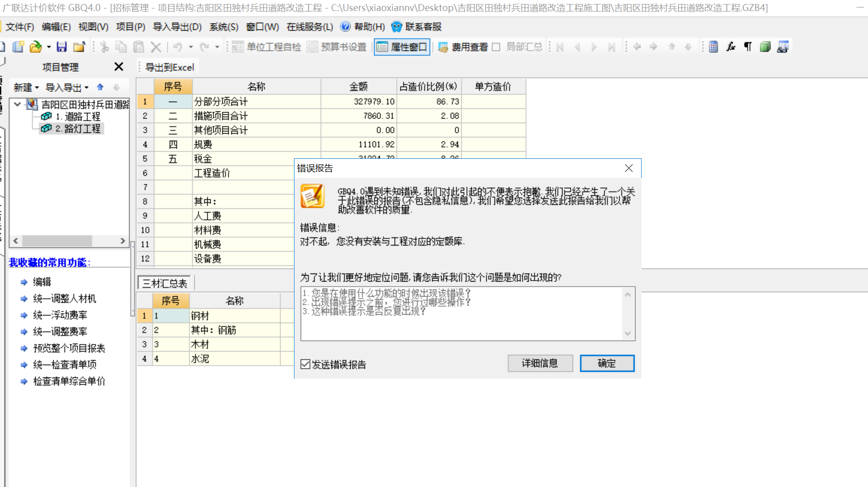This screenshot has width=868, height=487.
Task: Open the calculator tool icon
Action: tap(714, 47)
